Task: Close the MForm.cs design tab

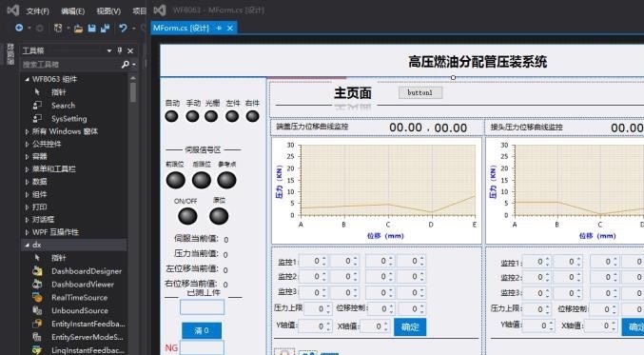Action: click(229, 28)
